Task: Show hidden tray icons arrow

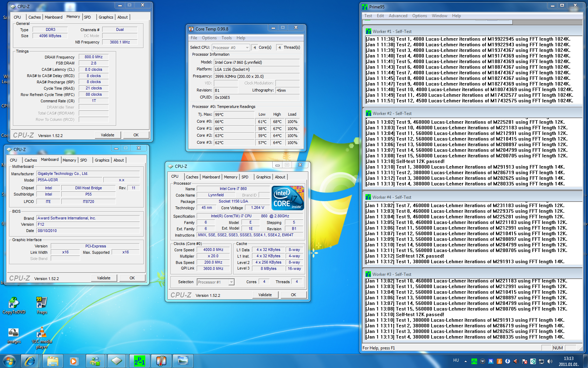Action: tap(465, 361)
